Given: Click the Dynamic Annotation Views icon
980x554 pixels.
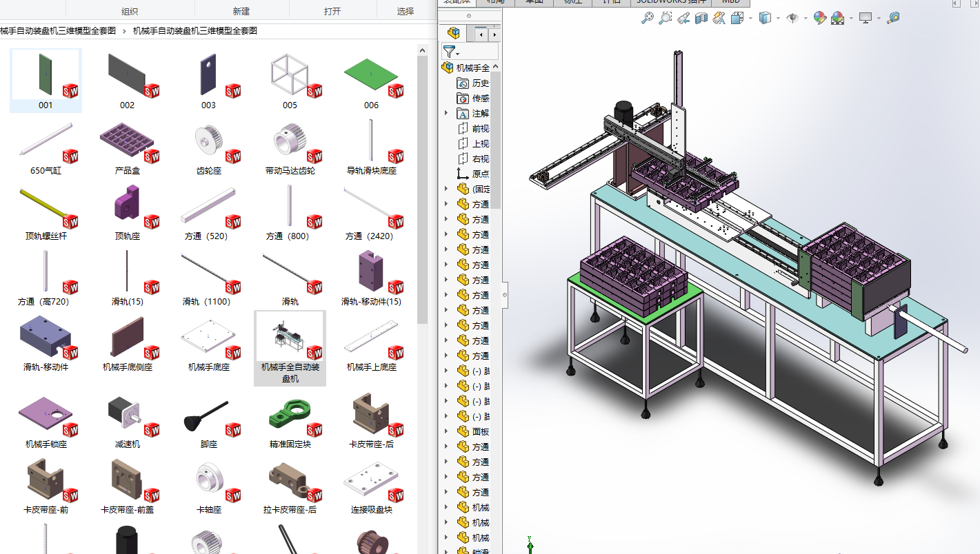Looking at the screenshot, I should click(x=719, y=19).
